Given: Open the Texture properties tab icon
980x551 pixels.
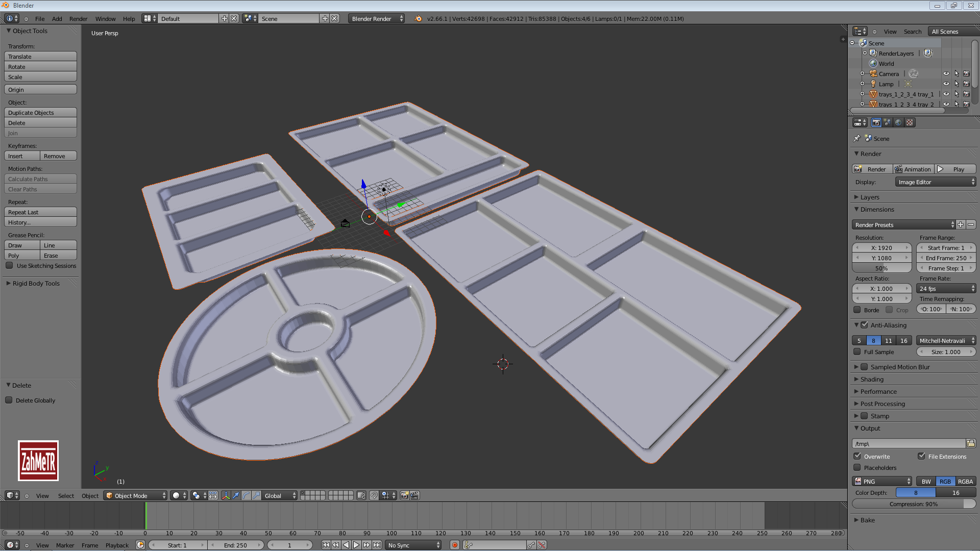Looking at the screenshot, I should point(910,122).
